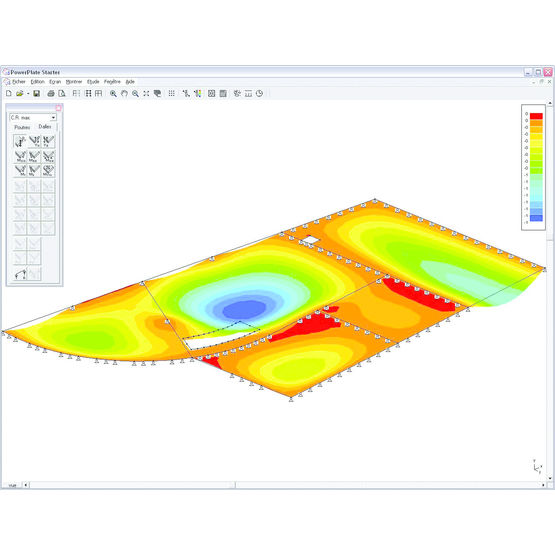Open dropdown arrow beside Open file icon
The width and height of the screenshot is (555, 555).
point(28,93)
